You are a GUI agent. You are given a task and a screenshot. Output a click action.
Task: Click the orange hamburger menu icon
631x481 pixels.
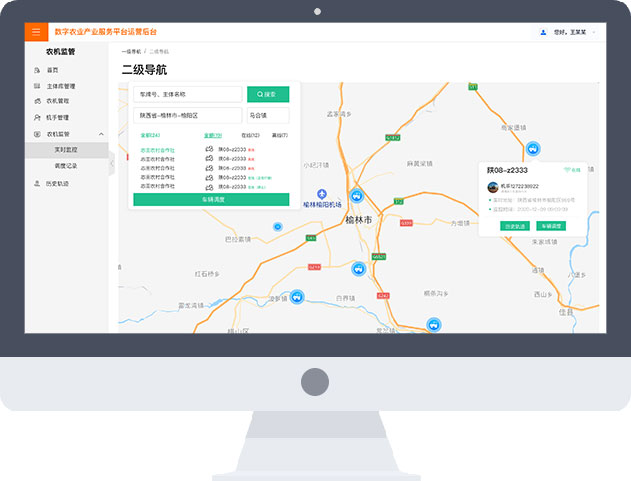pyautogui.click(x=35, y=33)
